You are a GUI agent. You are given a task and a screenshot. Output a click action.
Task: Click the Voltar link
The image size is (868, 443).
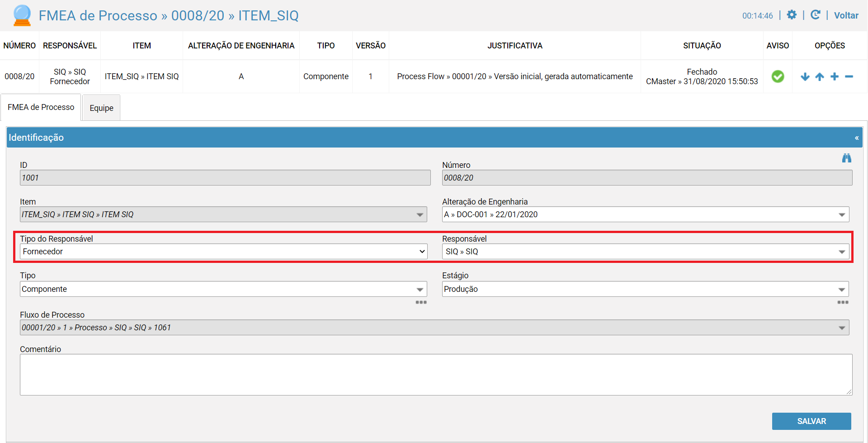pyautogui.click(x=846, y=15)
